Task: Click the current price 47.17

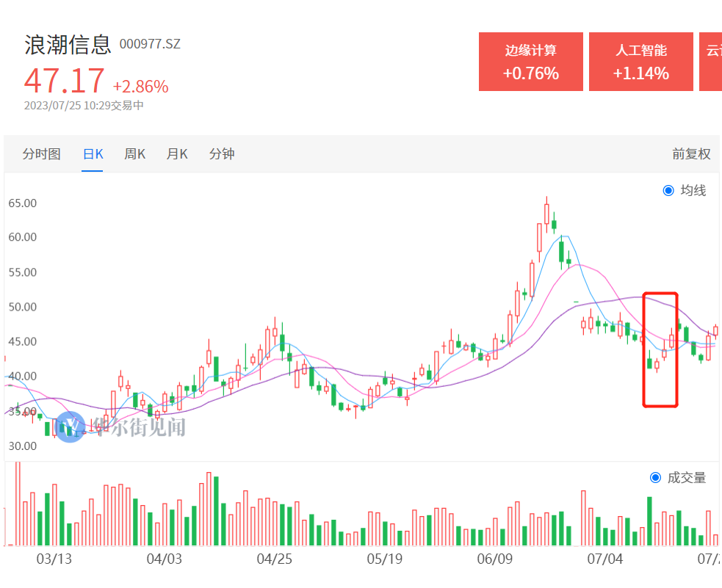Action: (65, 81)
